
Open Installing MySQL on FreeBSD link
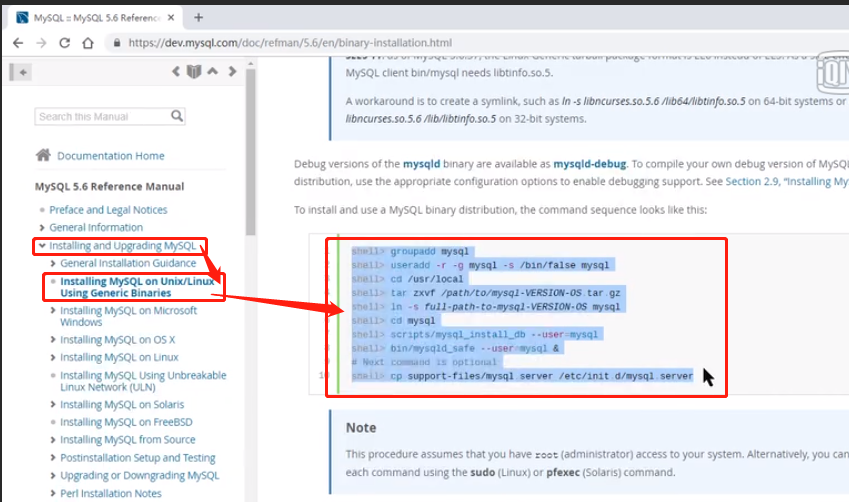126,422
